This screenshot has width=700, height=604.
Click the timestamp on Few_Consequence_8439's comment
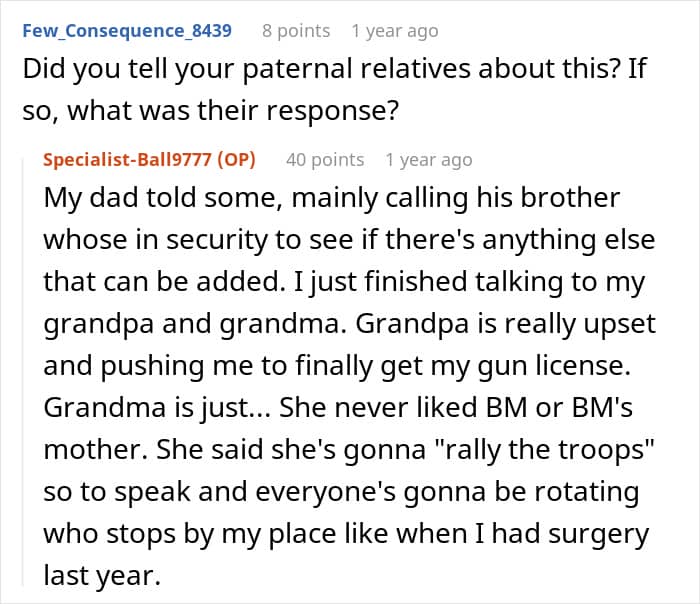[x=394, y=31]
